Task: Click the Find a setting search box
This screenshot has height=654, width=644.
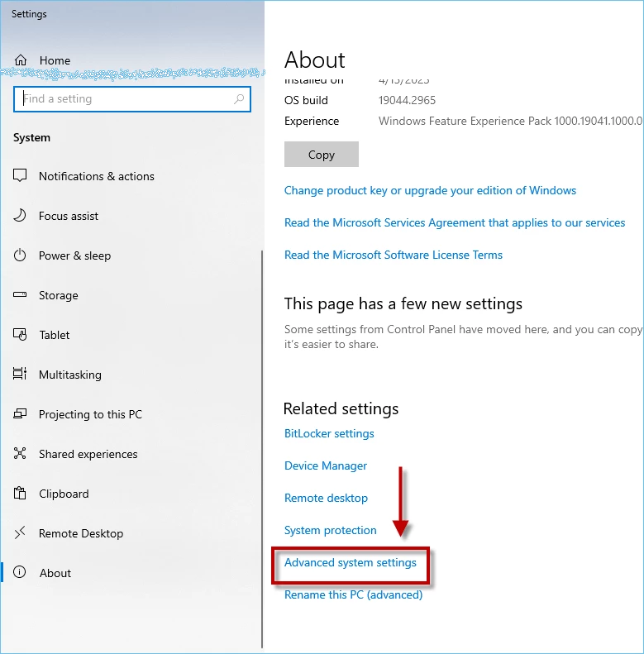Action: tap(131, 99)
